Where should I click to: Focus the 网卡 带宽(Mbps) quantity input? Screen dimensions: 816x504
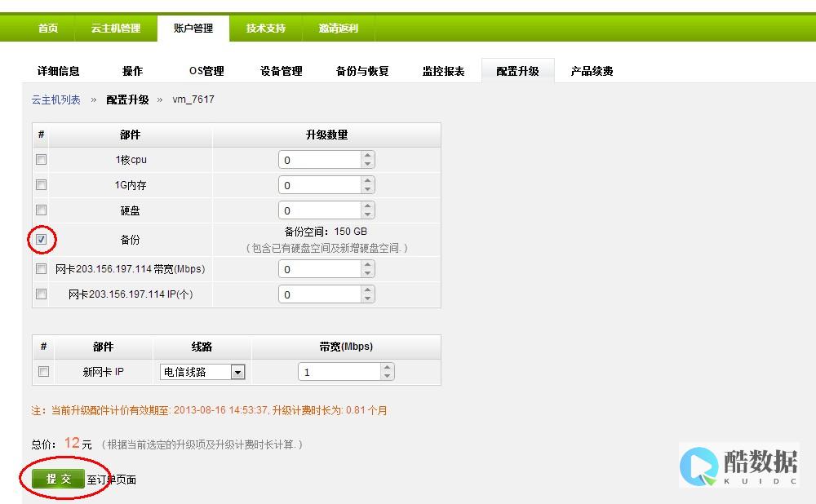[x=320, y=269]
